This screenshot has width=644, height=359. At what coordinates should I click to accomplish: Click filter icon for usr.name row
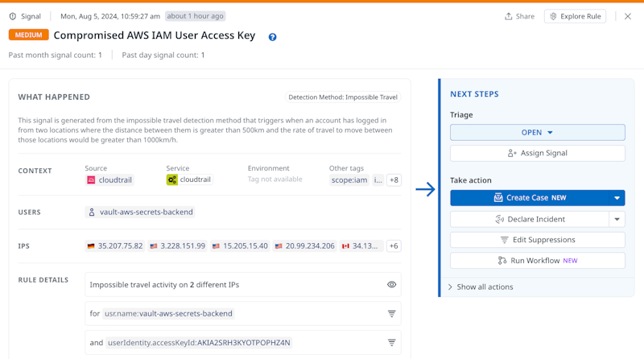pos(391,314)
